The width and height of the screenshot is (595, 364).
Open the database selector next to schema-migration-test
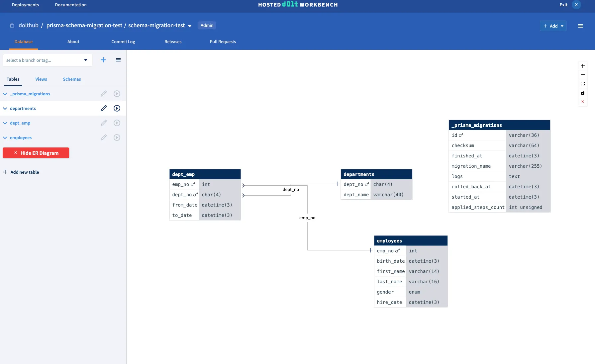[x=190, y=25]
